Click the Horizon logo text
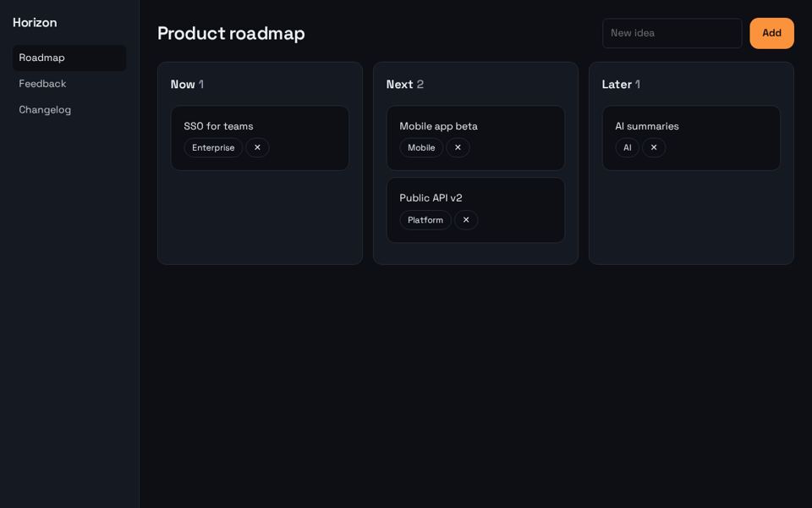Image resolution: width=812 pixels, height=508 pixels. point(35,23)
